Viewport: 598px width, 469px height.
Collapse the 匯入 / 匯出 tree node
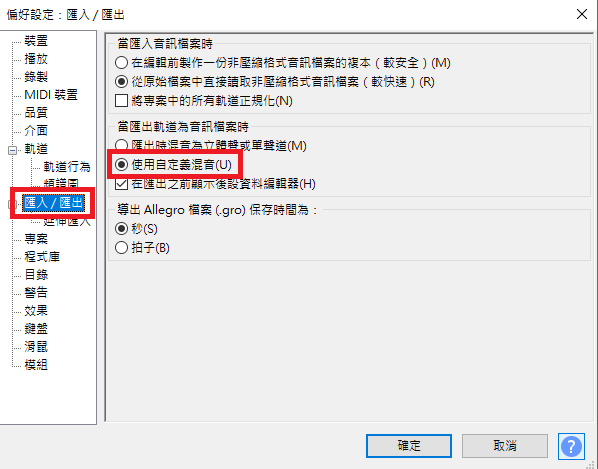pyautogui.click(x=11, y=204)
